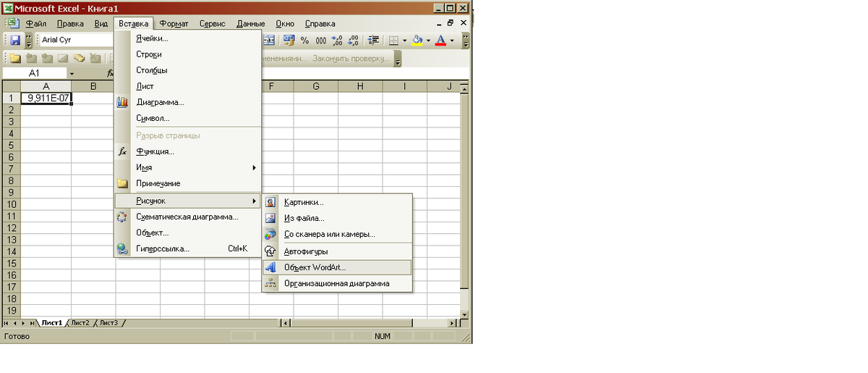This screenshot has width=868, height=373.
Task: Click the Next Comment icon
Action: [47, 59]
